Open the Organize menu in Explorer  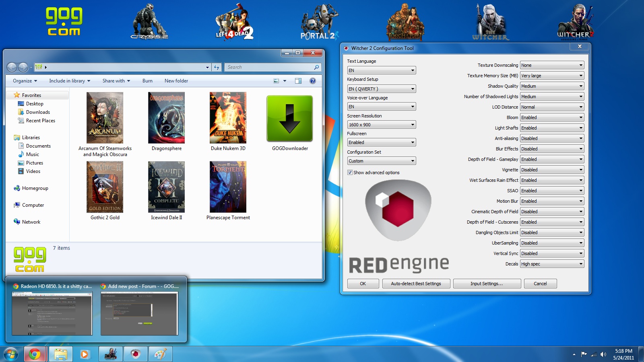pyautogui.click(x=25, y=81)
